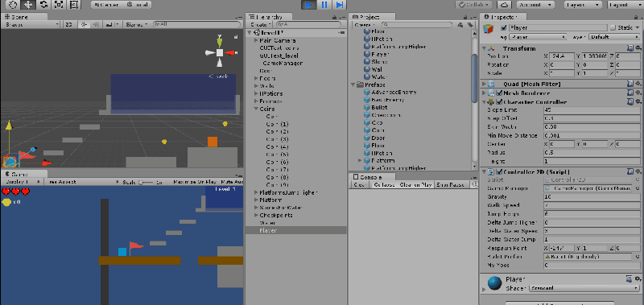Image resolution: width=644 pixels, height=305 pixels.
Task: Open the Transform component gear menu
Action: (638, 48)
